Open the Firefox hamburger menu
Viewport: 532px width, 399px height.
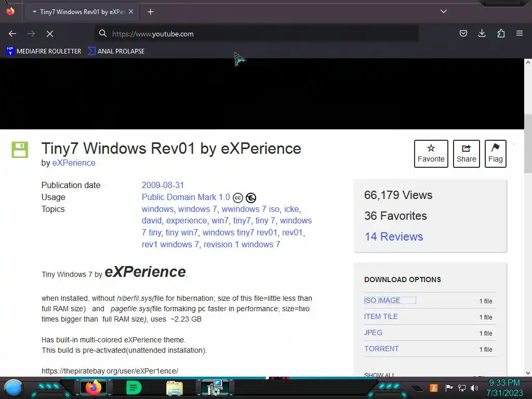coord(520,33)
